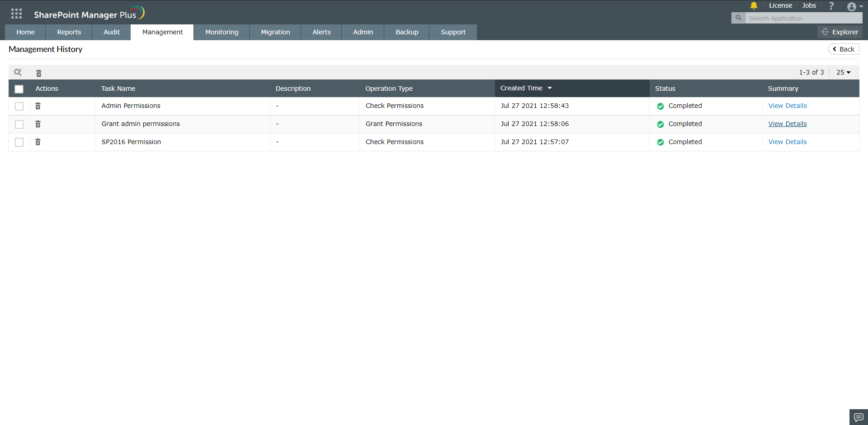The width and height of the screenshot is (868, 425).
Task: View Details for Grant admin permissions
Action: coord(788,124)
